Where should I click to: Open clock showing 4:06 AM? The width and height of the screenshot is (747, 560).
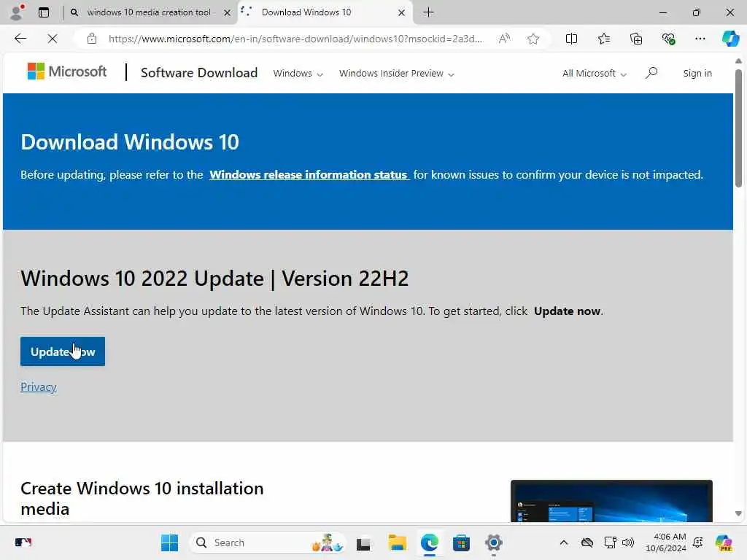[x=665, y=542]
